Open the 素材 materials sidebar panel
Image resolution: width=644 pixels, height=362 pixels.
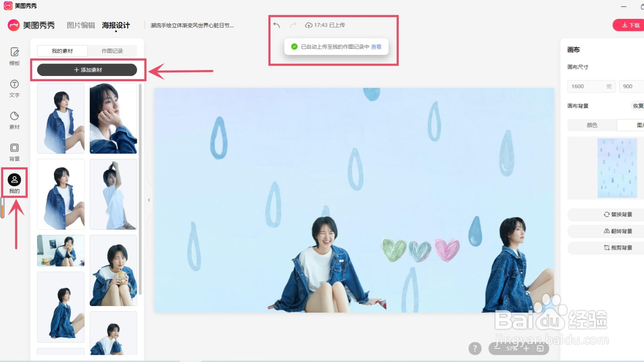(14, 120)
